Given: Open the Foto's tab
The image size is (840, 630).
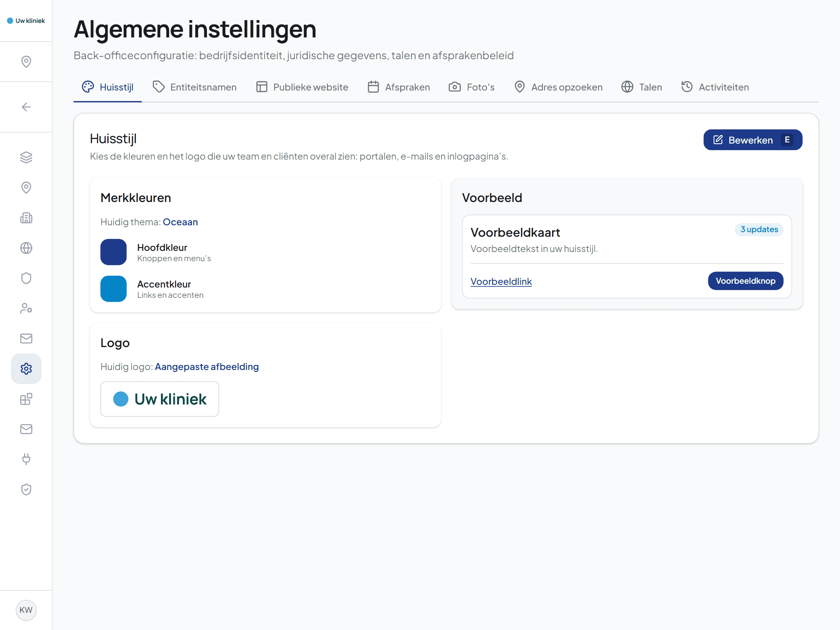Looking at the screenshot, I should click(472, 87).
